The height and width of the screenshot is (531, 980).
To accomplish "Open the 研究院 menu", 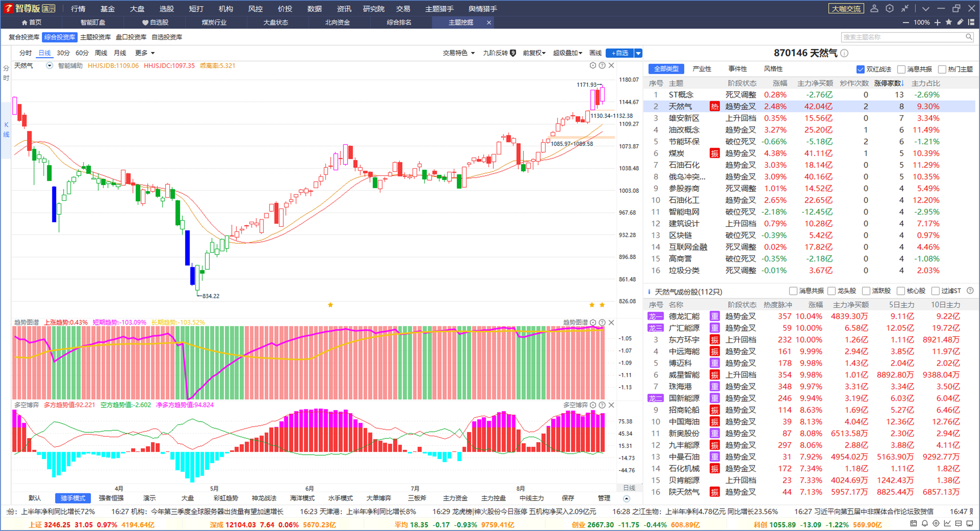I will click(374, 8).
